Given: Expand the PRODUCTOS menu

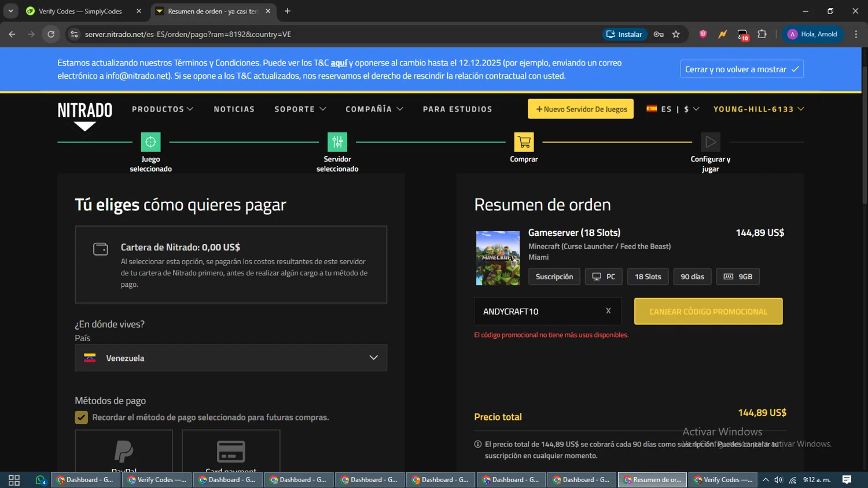Looking at the screenshot, I should (163, 109).
